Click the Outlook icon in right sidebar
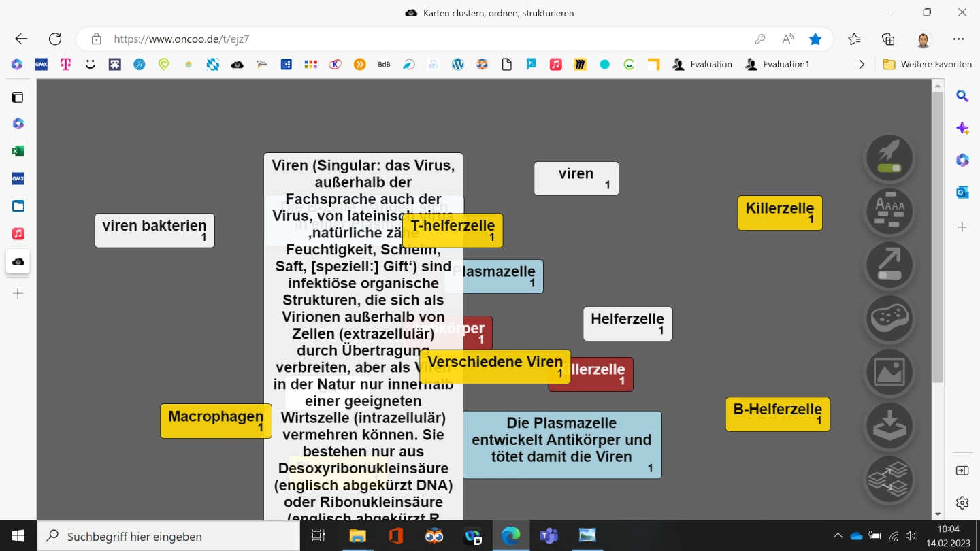The image size is (980, 551). (x=962, y=193)
